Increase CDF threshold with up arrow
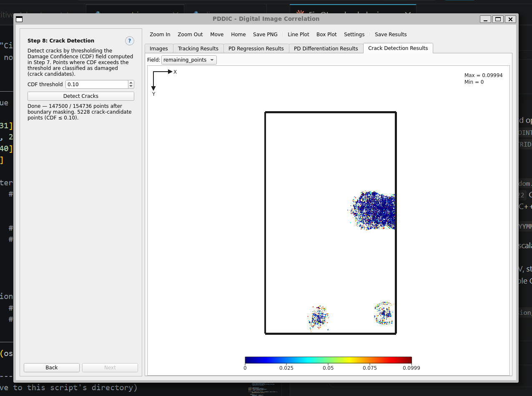This screenshot has height=396, width=532. point(131,82)
